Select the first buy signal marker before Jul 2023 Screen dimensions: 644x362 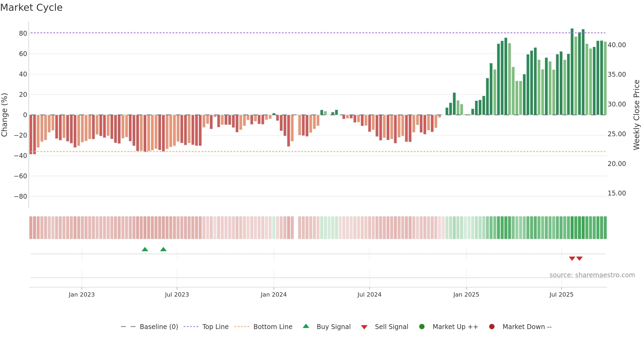pyautogui.click(x=145, y=249)
